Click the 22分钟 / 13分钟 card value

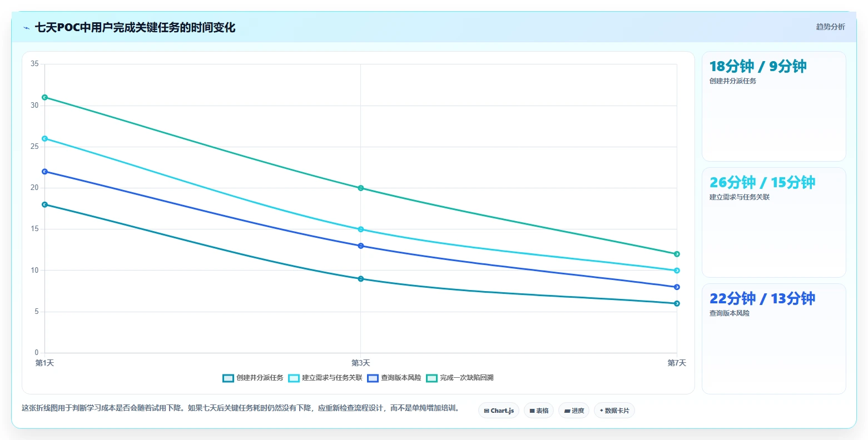coord(762,298)
